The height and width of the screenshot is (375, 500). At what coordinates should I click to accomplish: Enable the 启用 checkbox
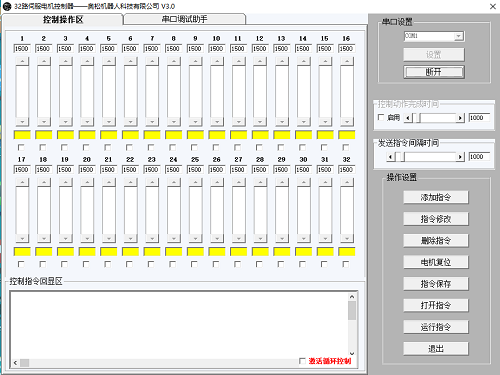(381, 117)
